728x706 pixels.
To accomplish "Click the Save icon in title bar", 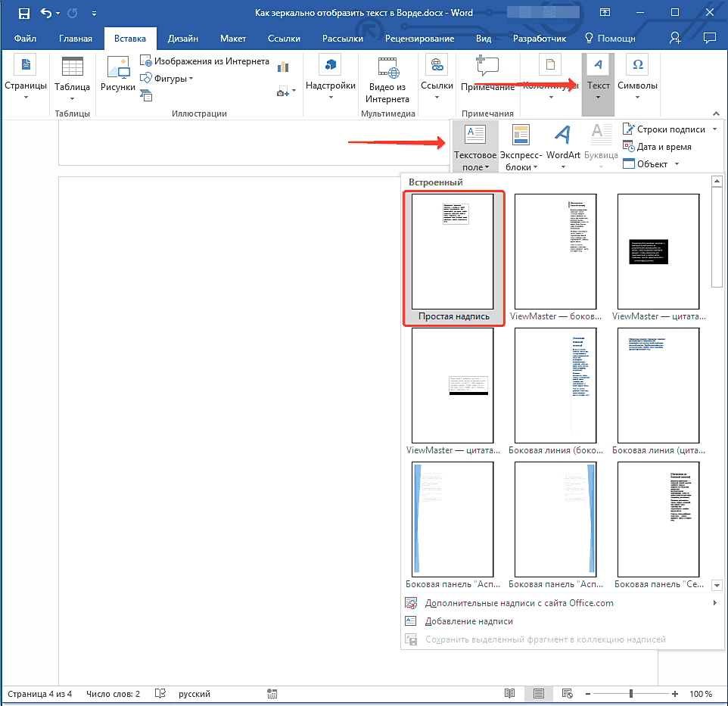I will (x=24, y=13).
